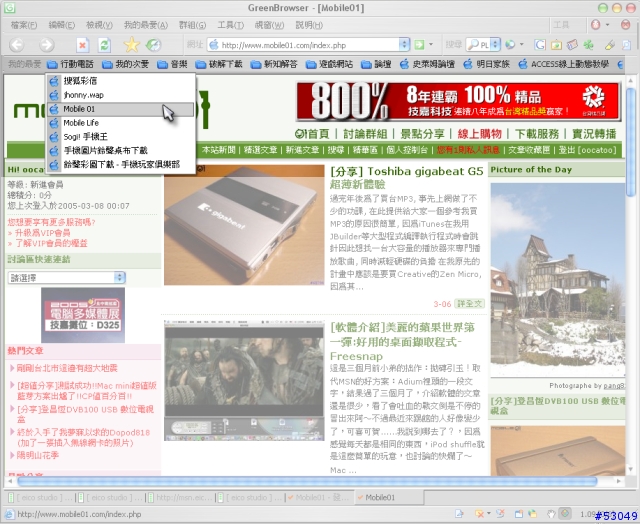Open the 論壇 favorites folder
This screenshot has height=524, width=640.
[x=376, y=64]
